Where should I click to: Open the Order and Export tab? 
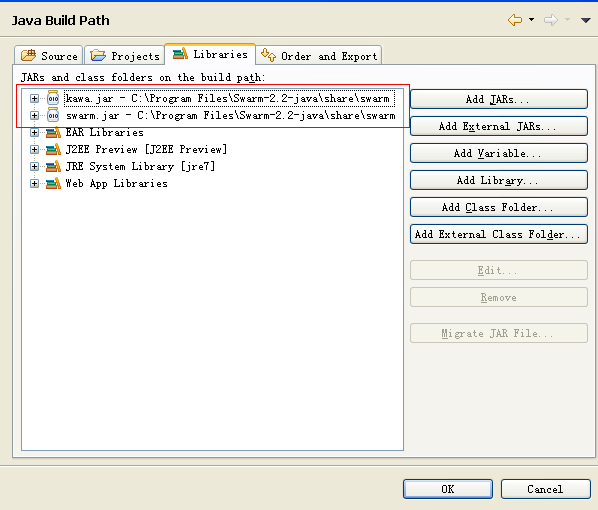319,56
